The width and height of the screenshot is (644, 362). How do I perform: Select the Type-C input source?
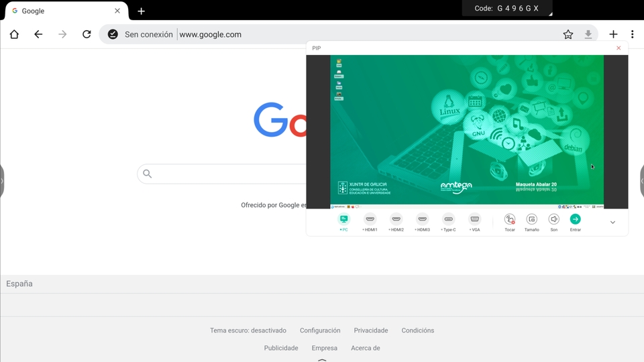coord(449,219)
